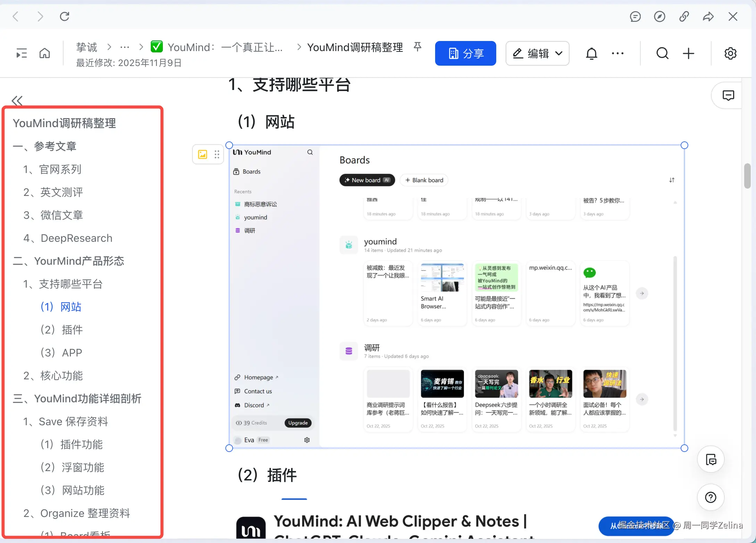Toggle the sidebar navigation tree icon
Screen dimensions: 756x543
(22, 54)
